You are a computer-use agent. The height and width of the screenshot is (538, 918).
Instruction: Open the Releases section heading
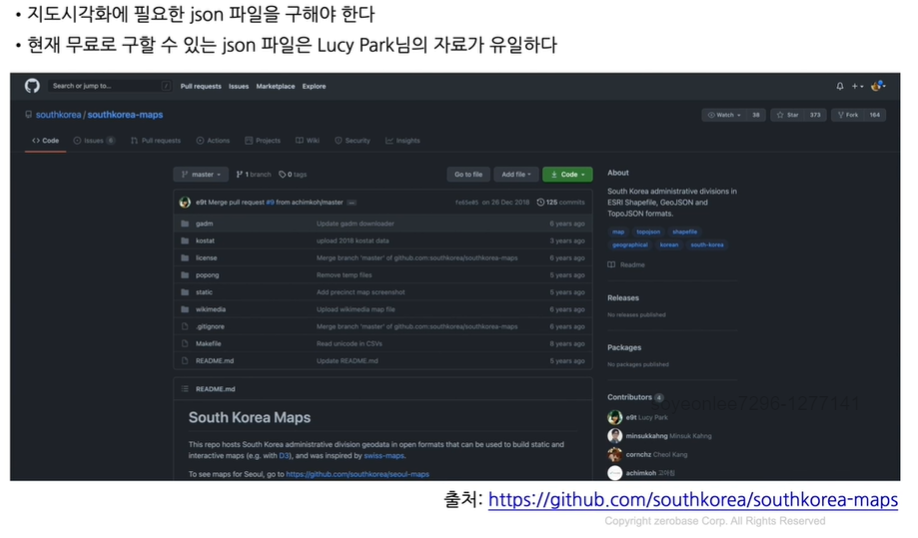[623, 298]
